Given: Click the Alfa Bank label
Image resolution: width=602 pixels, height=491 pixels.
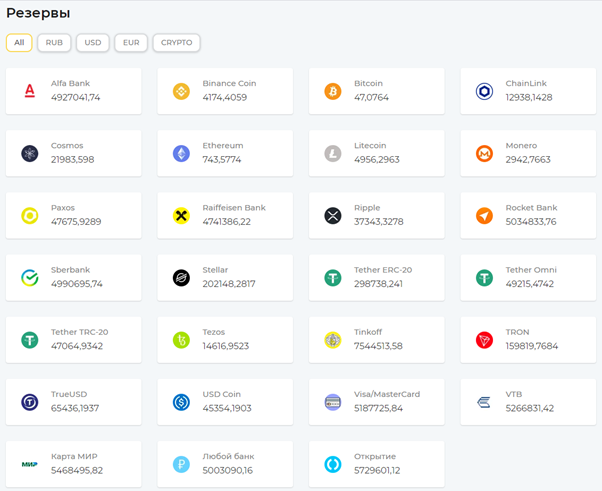Looking at the screenshot, I should (70, 83).
